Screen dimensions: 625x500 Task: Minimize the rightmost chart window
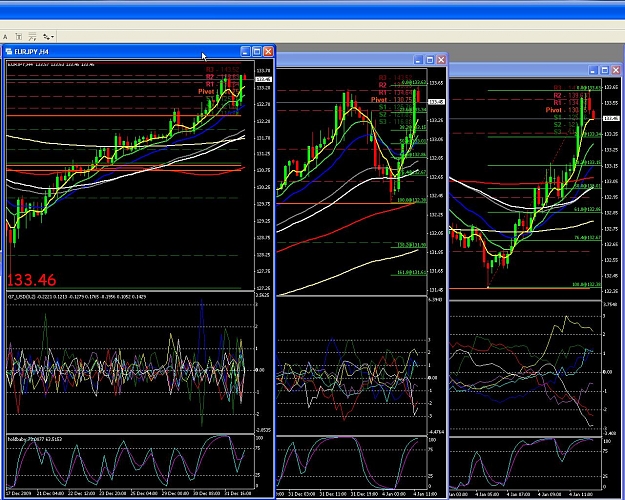tap(593, 71)
